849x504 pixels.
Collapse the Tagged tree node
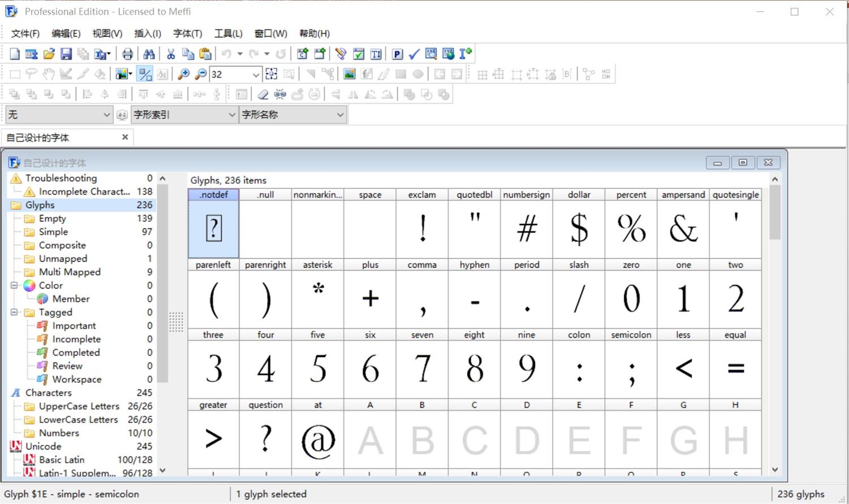point(15,312)
